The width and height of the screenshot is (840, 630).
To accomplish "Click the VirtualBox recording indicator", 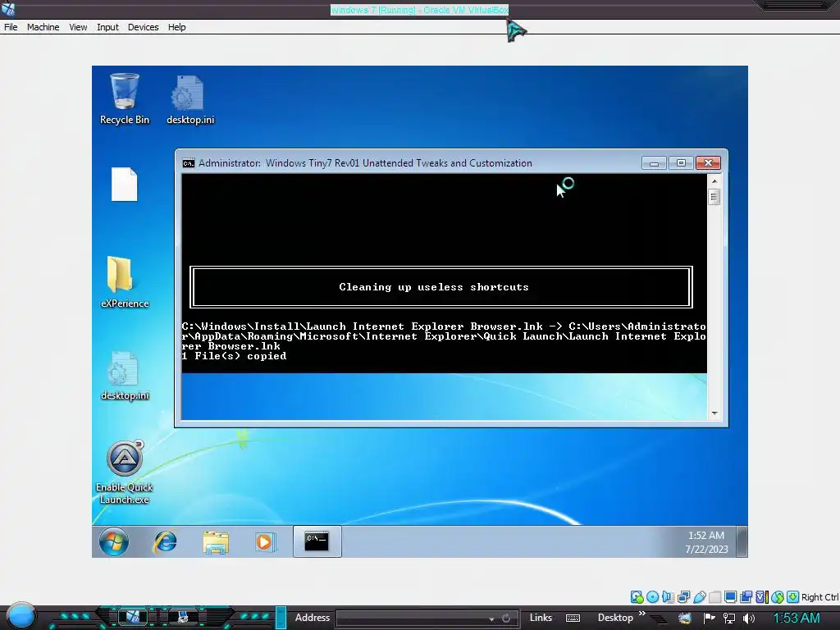I will [x=746, y=597].
